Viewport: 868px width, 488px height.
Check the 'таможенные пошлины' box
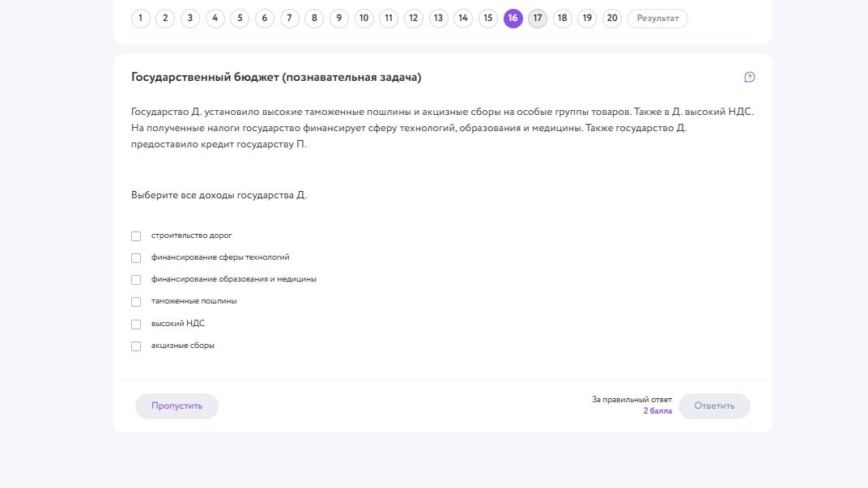pyautogui.click(x=136, y=302)
